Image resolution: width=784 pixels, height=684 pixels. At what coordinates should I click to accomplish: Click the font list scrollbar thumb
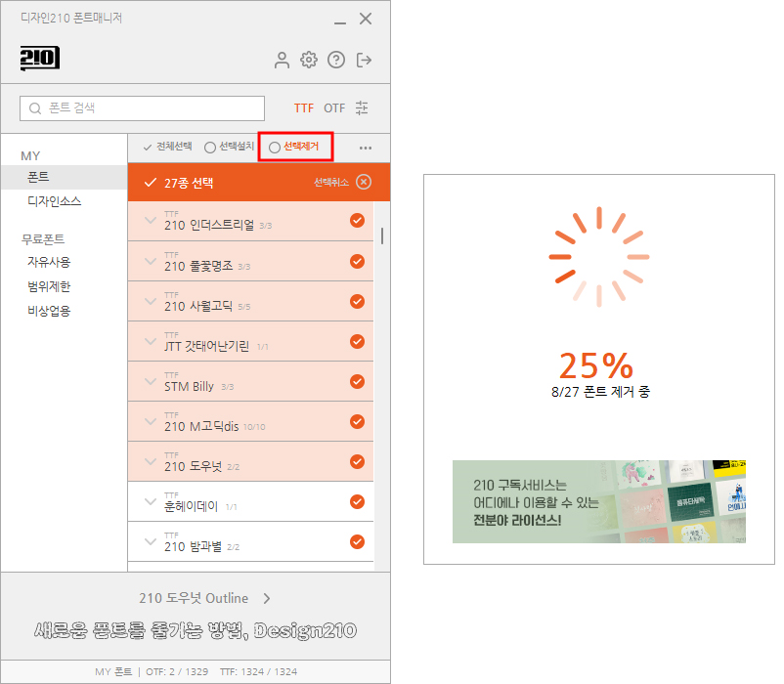382,235
